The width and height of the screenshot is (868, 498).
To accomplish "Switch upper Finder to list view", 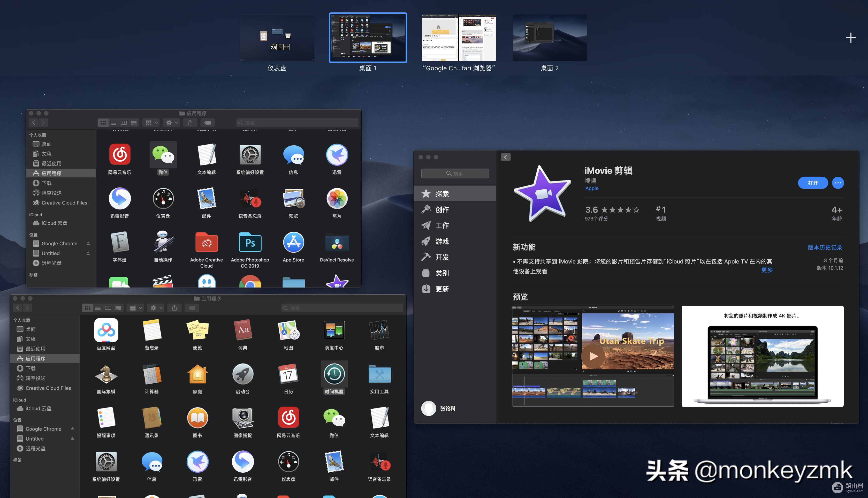I will point(113,123).
